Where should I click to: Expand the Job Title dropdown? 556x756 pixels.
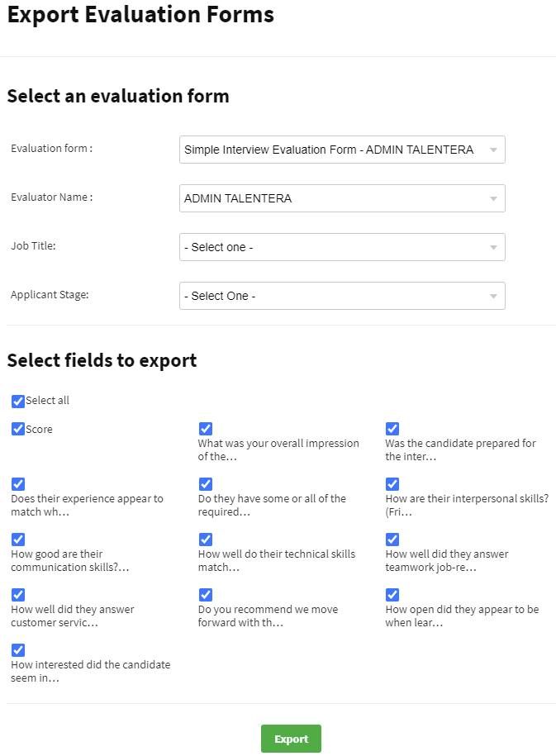(x=341, y=247)
